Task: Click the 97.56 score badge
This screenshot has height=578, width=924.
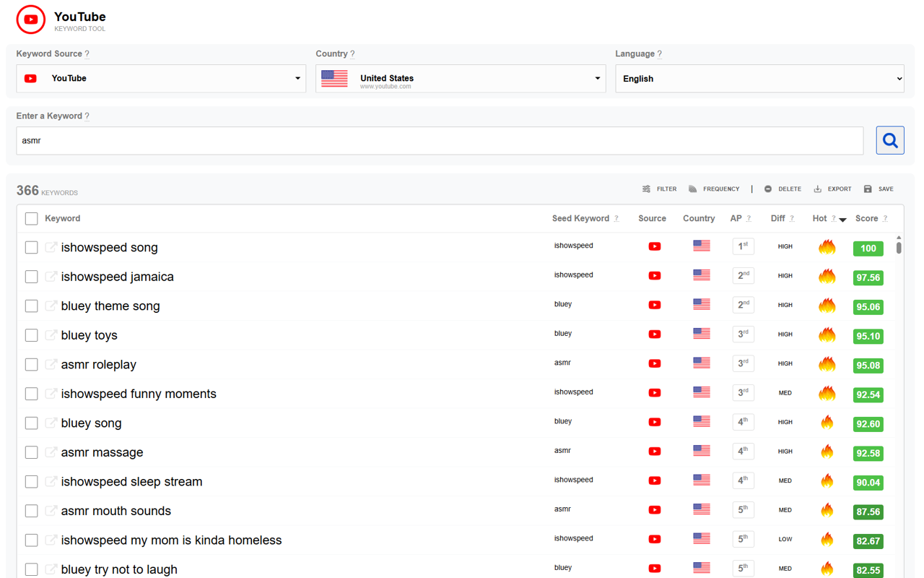Action: [868, 277]
